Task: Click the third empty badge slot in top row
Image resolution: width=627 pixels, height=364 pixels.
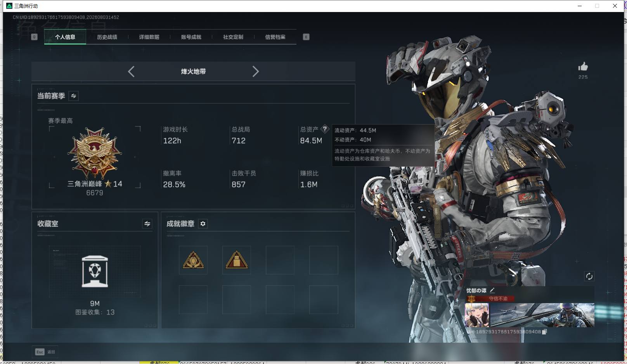Action: (x=280, y=260)
